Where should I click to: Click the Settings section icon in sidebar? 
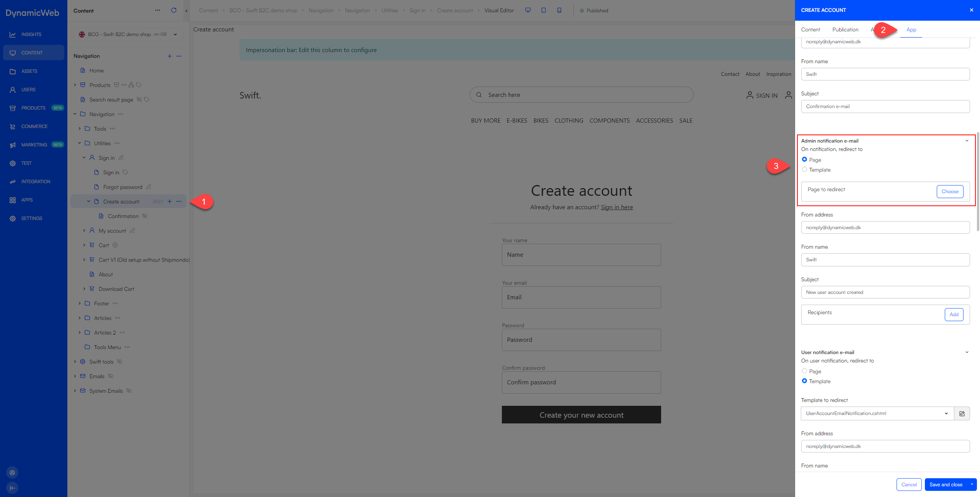[x=13, y=218]
